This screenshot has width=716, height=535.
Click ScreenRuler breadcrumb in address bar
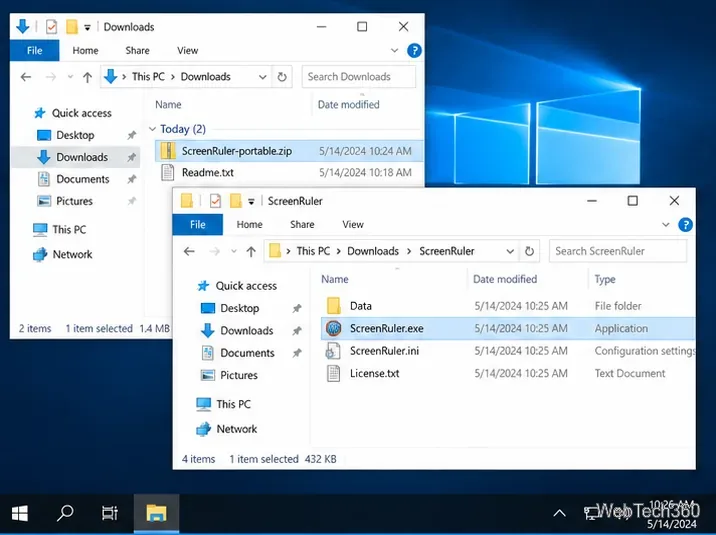pyautogui.click(x=447, y=251)
